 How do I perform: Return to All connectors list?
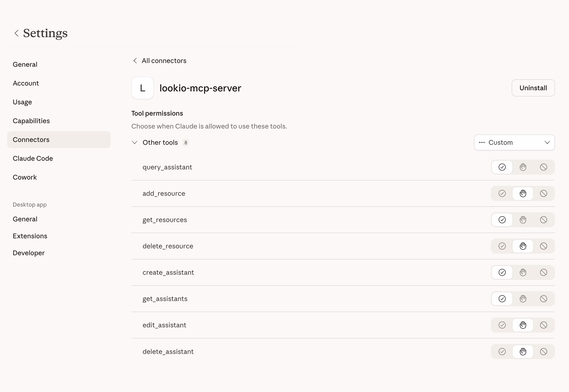click(x=159, y=60)
